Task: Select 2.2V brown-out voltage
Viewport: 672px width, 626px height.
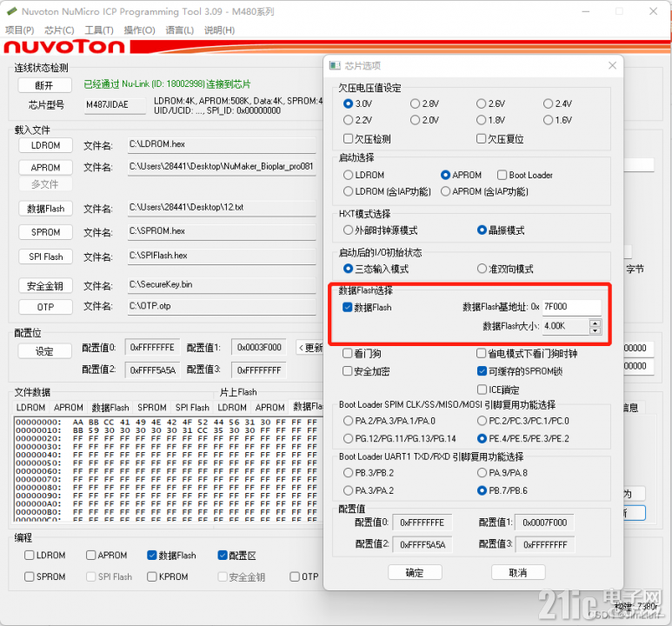Action: (x=357, y=120)
